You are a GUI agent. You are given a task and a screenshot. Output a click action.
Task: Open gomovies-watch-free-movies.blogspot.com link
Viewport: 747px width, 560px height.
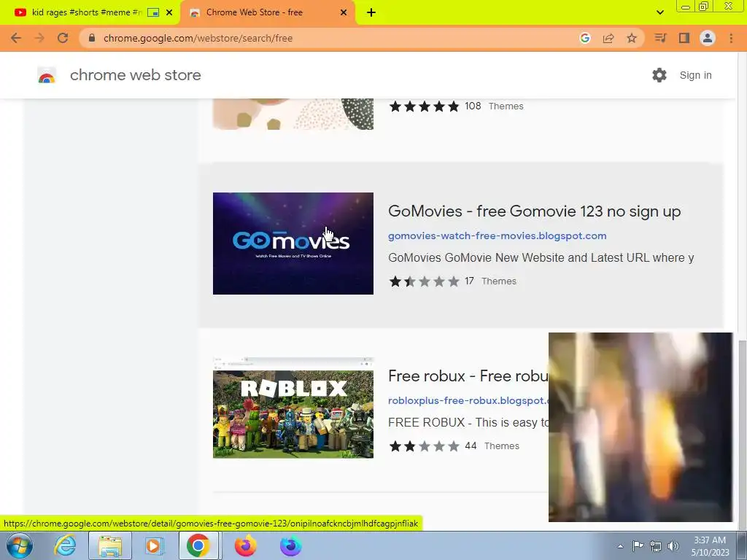[497, 236]
